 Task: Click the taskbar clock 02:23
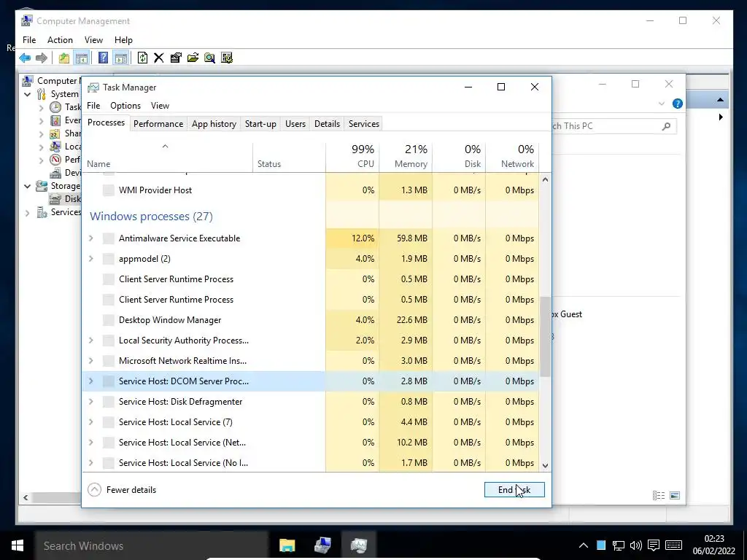click(713, 539)
